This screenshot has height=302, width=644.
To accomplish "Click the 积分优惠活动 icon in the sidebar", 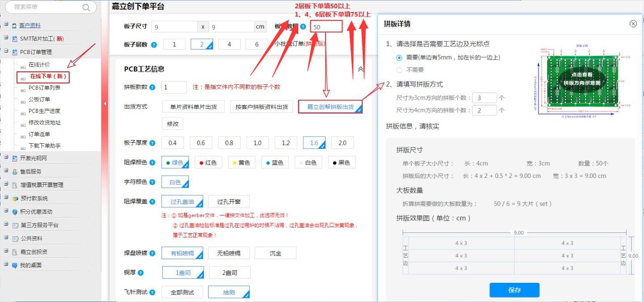I will pos(15,212).
